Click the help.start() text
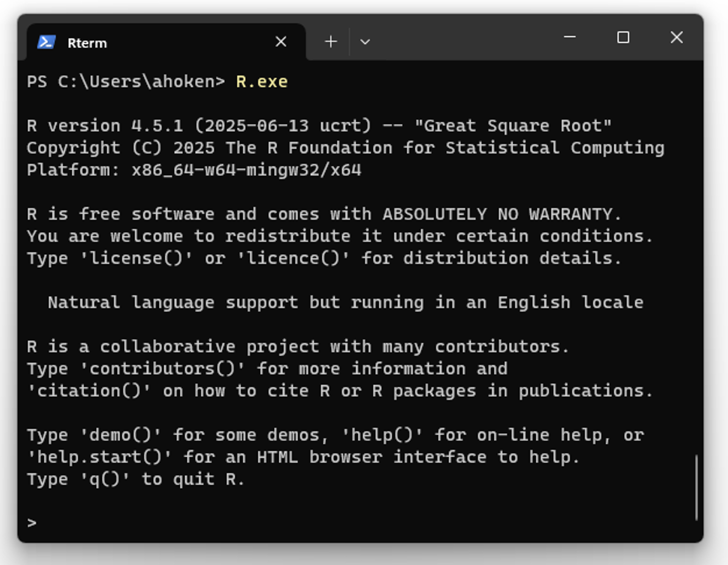The height and width of the screenshot is (565, 728). (x=100, y=456)
